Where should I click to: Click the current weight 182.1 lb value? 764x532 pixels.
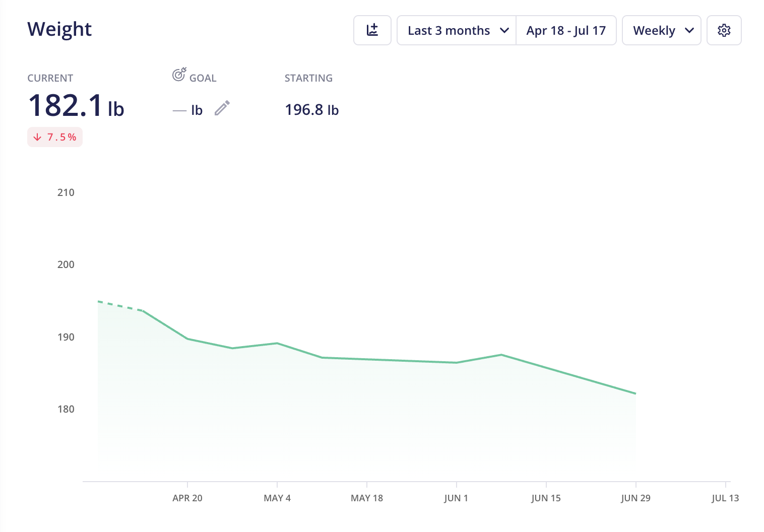(76, 105)
